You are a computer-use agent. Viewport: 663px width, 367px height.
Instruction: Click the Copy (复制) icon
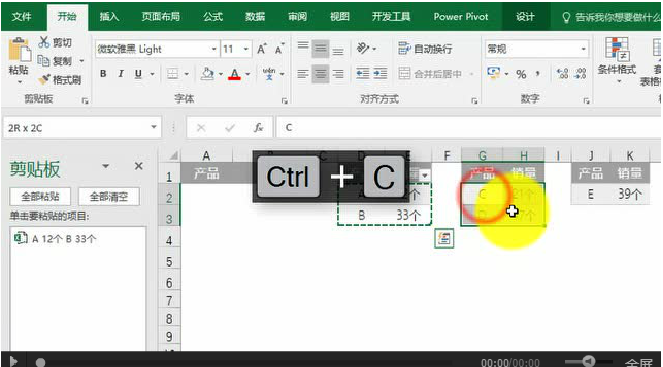(x=44, y=61)
